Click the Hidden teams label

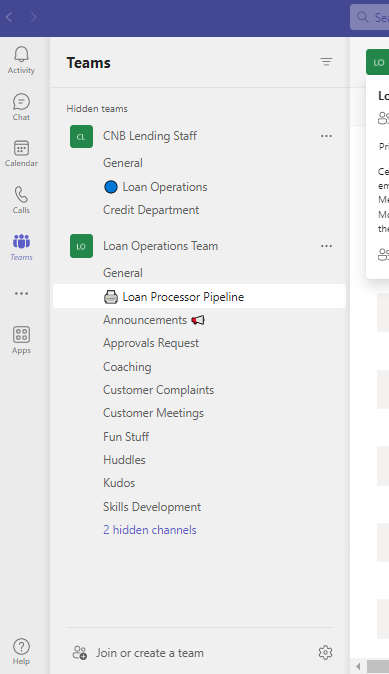pos(97,109)
